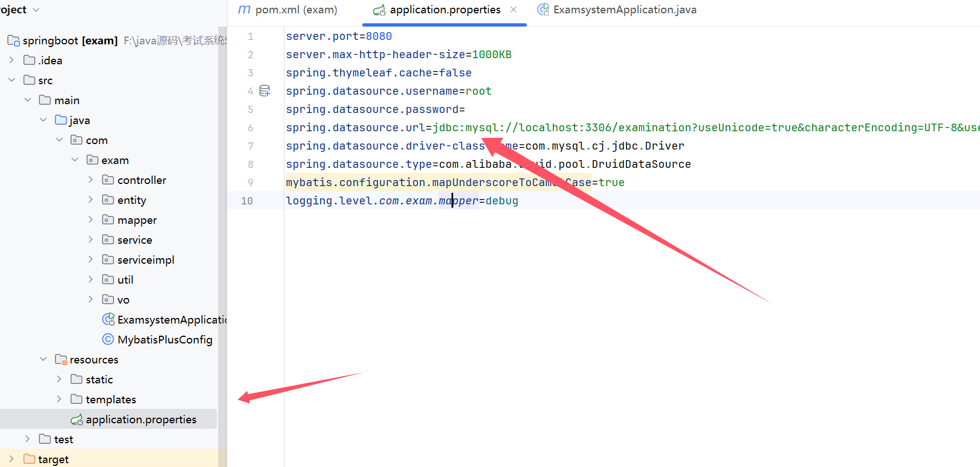Switch to the ExamsystemApplication.java tab
Screen dimensions: 980x467
click(624, 10)
